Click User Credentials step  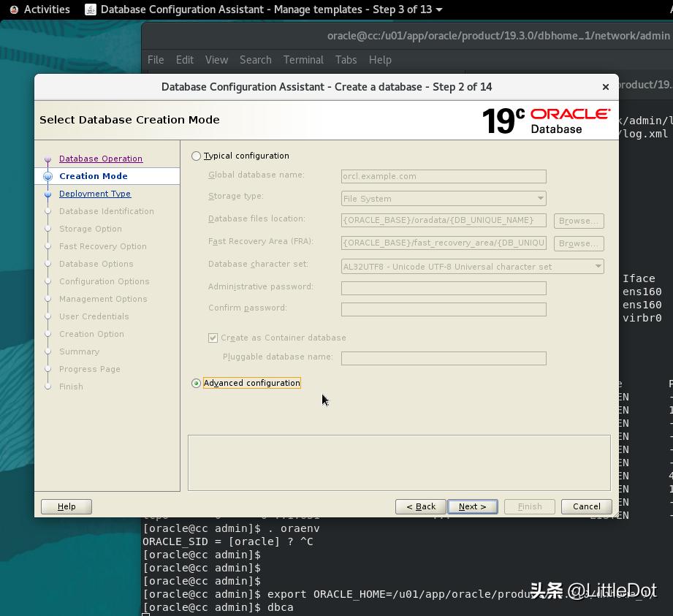coord(94,316)
